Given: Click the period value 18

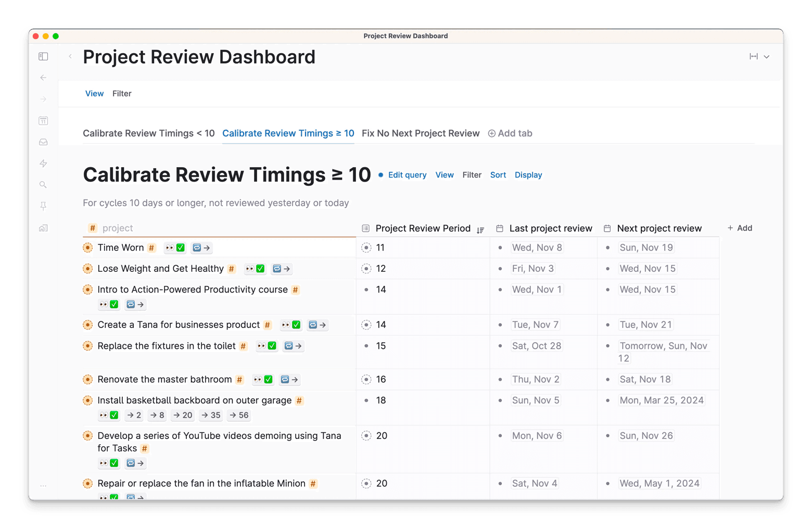Looking at the screenshot, I should click(381, 400).
